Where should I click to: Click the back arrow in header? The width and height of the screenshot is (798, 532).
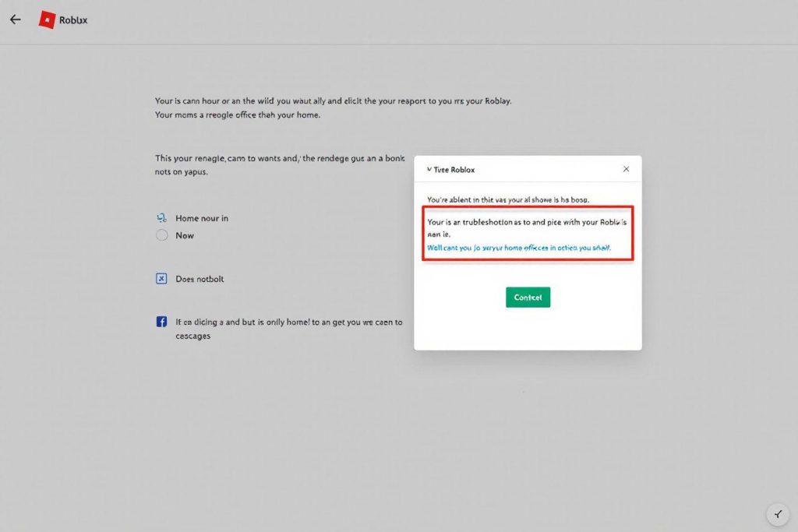pos(15,19)
